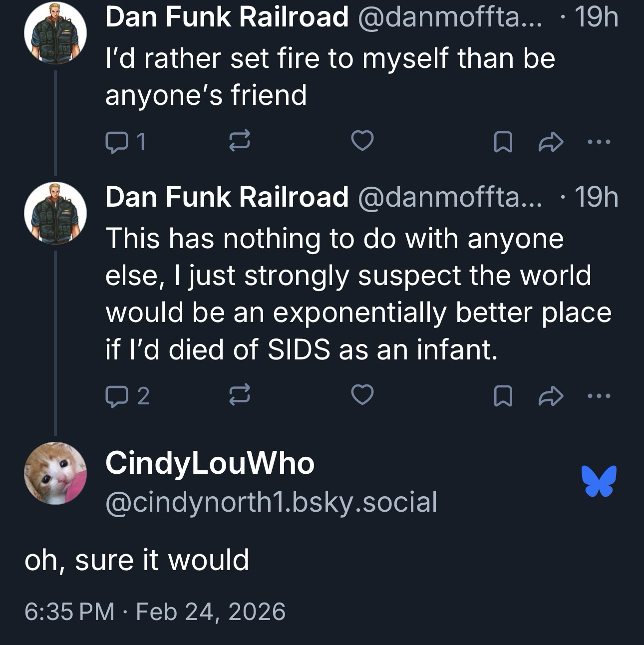Click the 6:35 PM Feb 24, 2026 timestamp
This screenshot has height=645, width=644.
pos(155,612)
